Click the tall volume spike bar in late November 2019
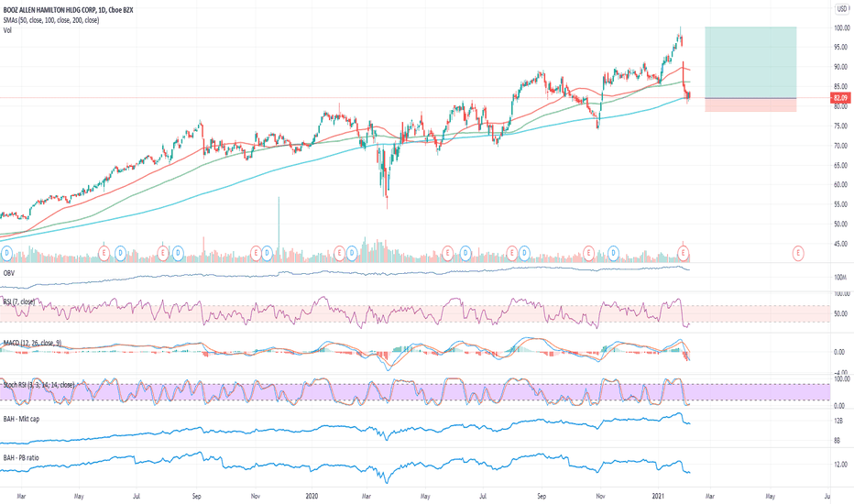Viewport: 854px width, 504px height. tap(279, 229)
